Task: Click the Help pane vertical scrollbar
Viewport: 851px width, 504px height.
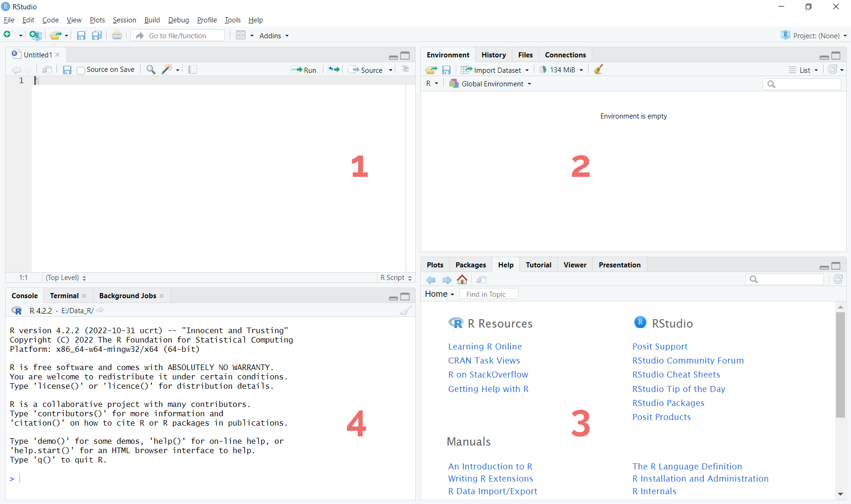Action: tap(840, 364)
